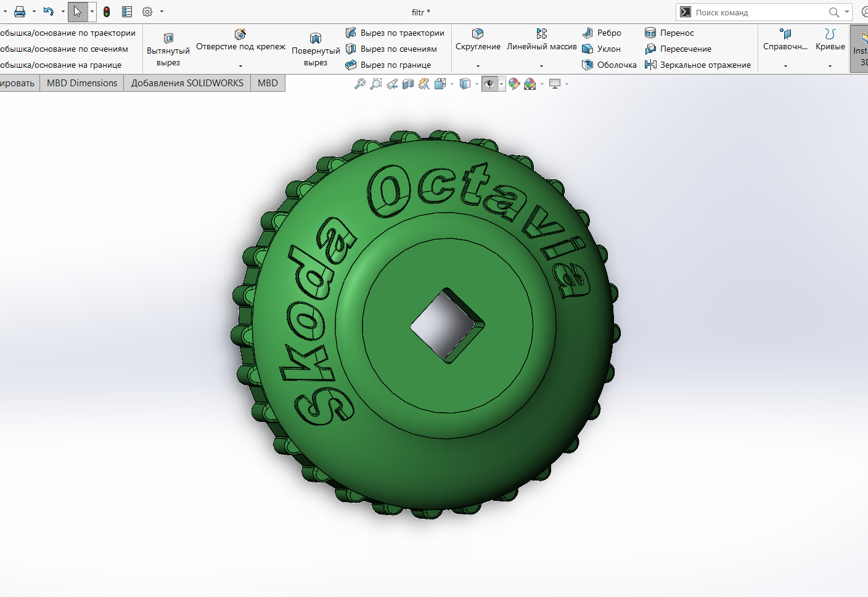Screen dimensions: 868x597
Task: Open the Добавления SOLIDWORKS tab
Action: [187, 83]
